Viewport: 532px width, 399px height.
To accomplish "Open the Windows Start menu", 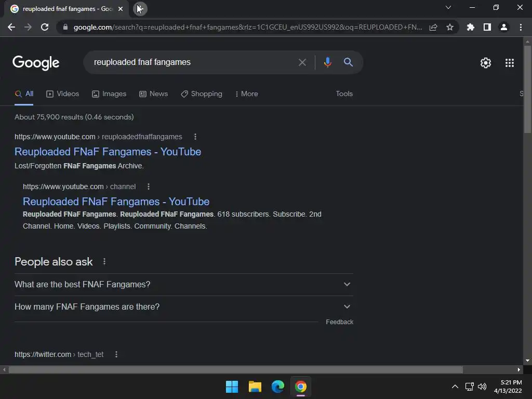I will pyautogui.click(x=232, y=387).
